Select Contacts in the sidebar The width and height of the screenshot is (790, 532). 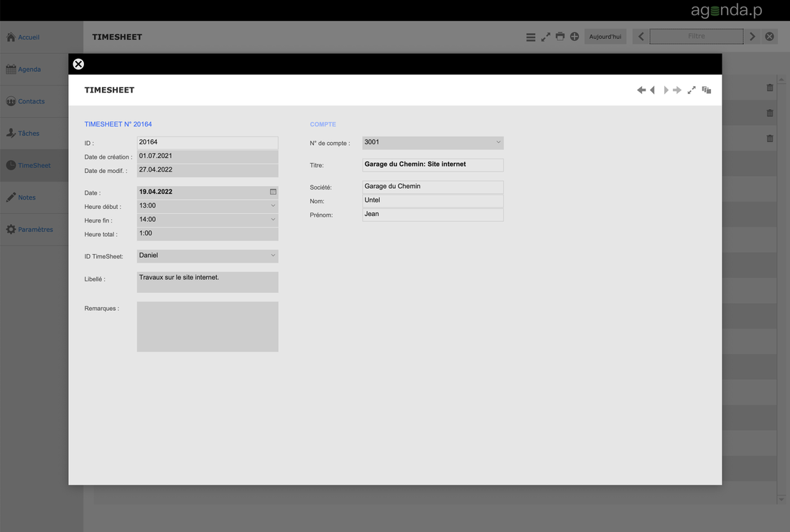pyautogui.click(x=31, y=101)
